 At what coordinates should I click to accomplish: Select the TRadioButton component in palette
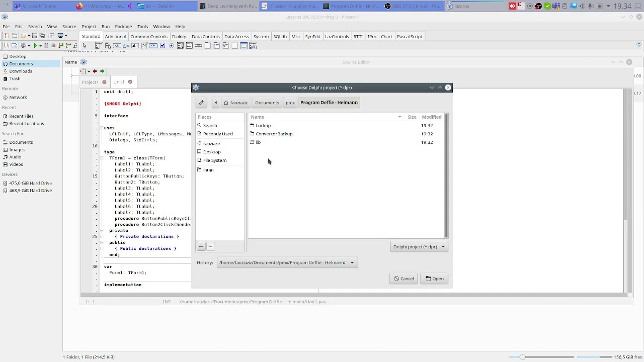pyautogui.click(x=172, y=45)
